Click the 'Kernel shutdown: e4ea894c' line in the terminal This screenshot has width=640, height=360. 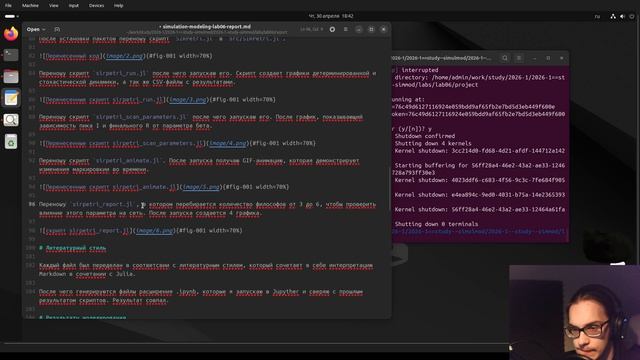click(x=480, y=195)
